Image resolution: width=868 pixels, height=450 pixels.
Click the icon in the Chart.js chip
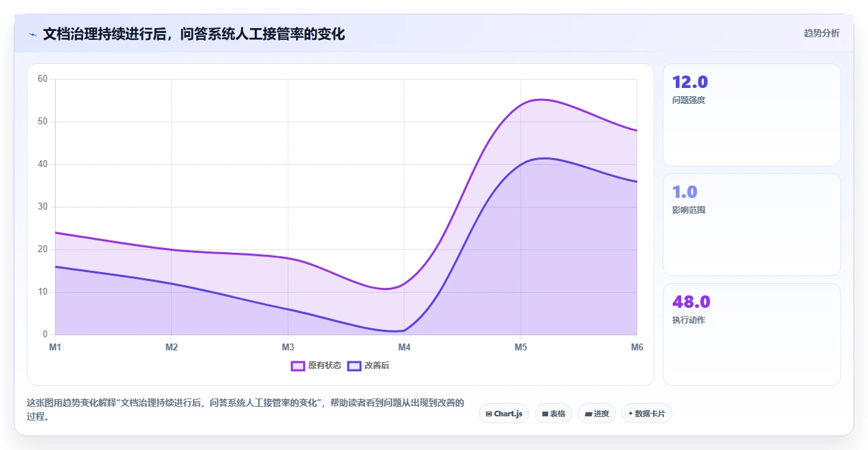pyautogui.click(x=488, y=414)
